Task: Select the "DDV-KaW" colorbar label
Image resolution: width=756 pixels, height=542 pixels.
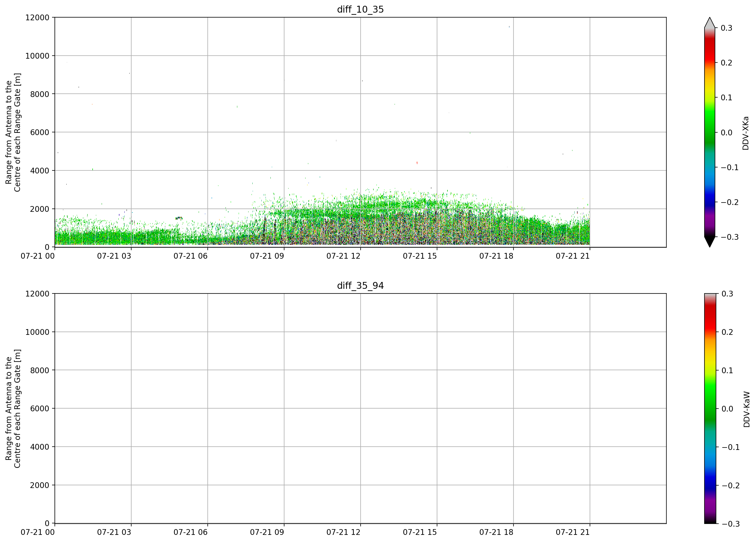Action: 747,409
